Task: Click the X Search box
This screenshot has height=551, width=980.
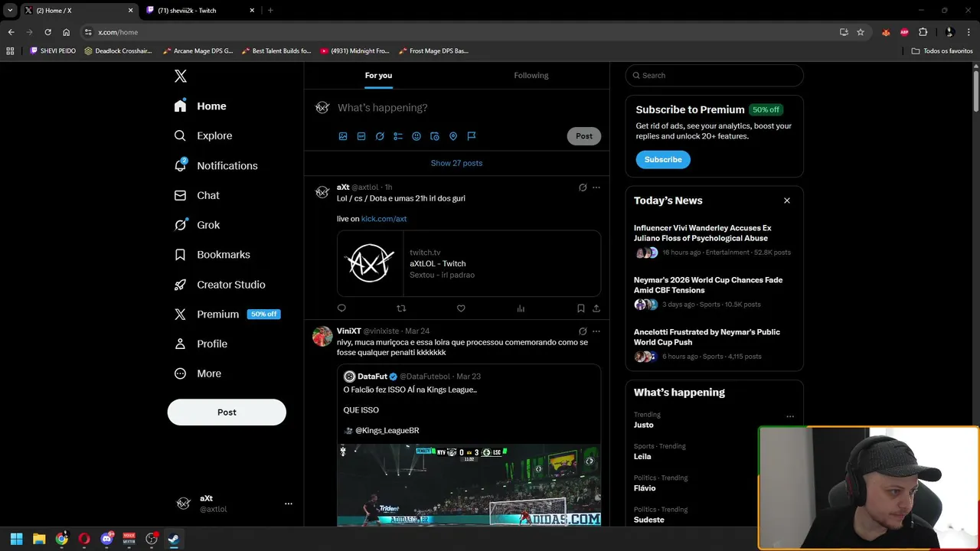Action: pos(714,75)
